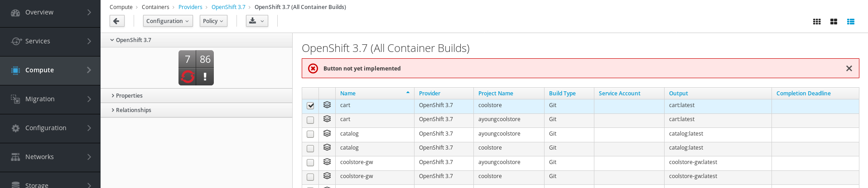Check the ayoungcoolstore catalog row checkbox

pos(310,134)
